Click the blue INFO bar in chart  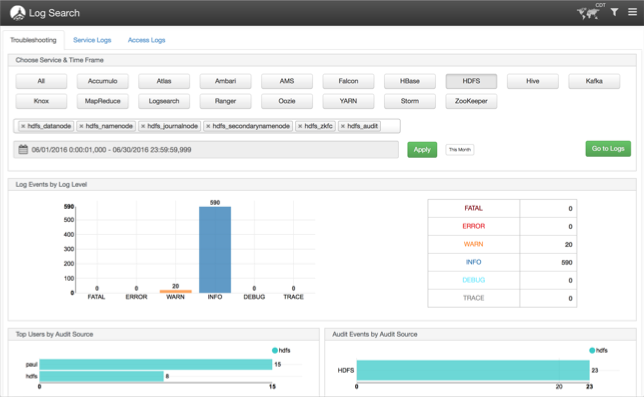tap(215, 250)
